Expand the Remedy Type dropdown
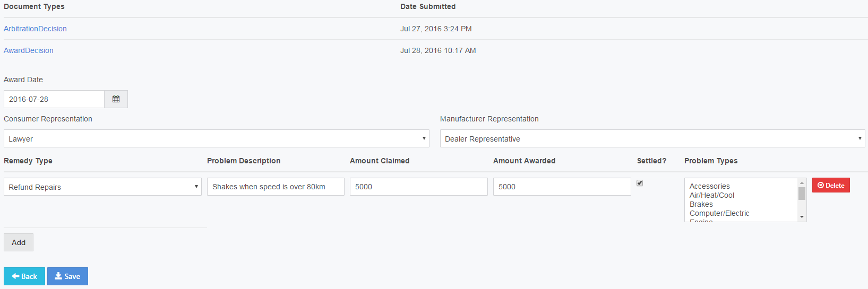 pyautogui.click(x=102, y=187)
